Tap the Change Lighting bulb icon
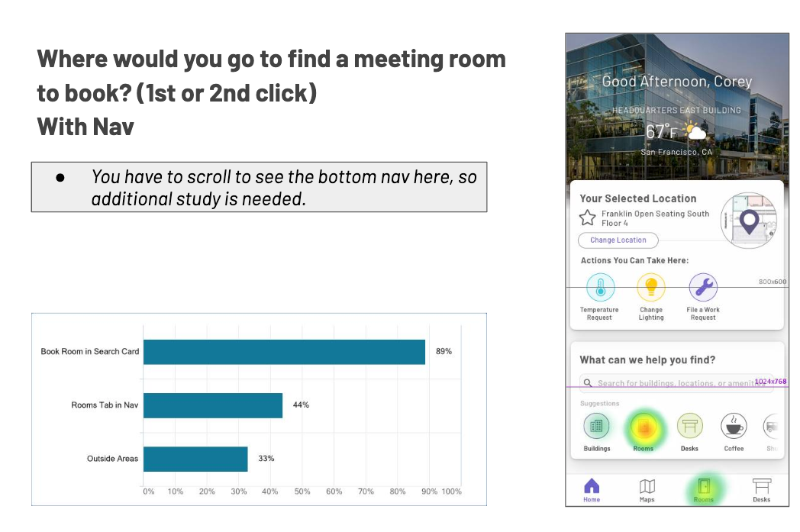 (x=651, y=288)
